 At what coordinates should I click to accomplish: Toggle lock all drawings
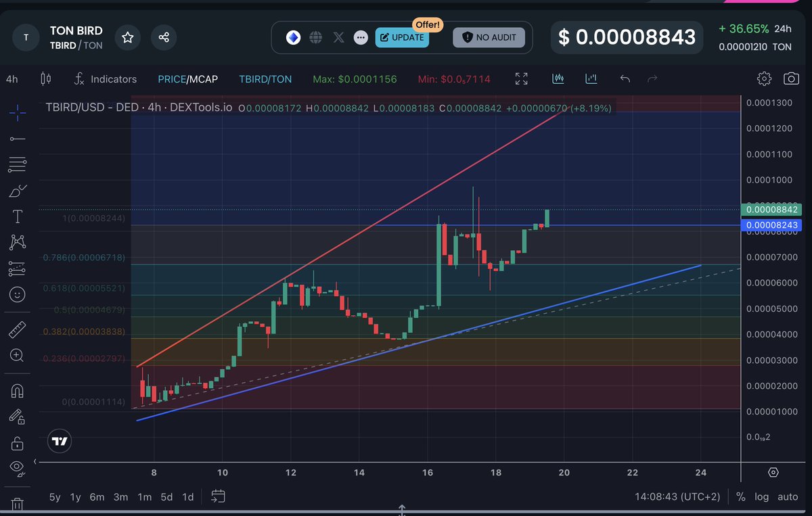(x=18, y=443)
